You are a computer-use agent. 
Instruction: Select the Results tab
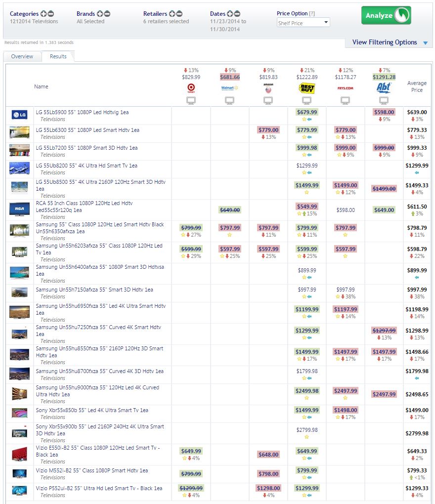(x=58, y=56)
